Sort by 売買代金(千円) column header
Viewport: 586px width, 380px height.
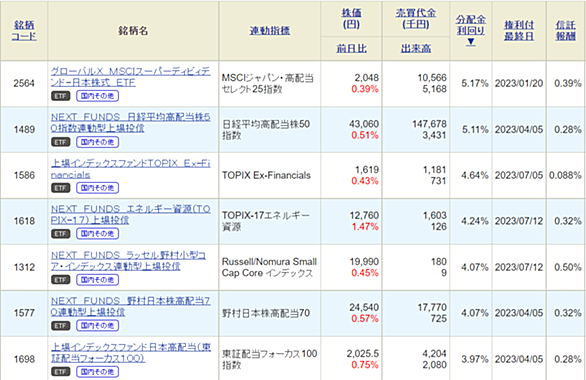(x=416, y=19)
